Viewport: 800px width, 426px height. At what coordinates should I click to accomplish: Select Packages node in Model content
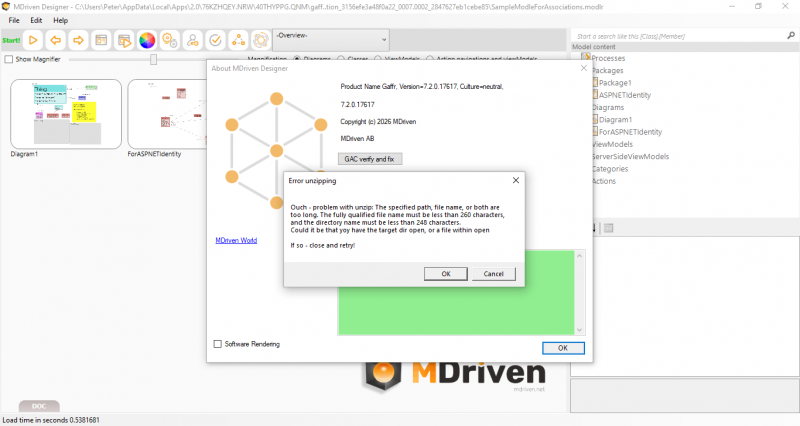tap(608, 70)
